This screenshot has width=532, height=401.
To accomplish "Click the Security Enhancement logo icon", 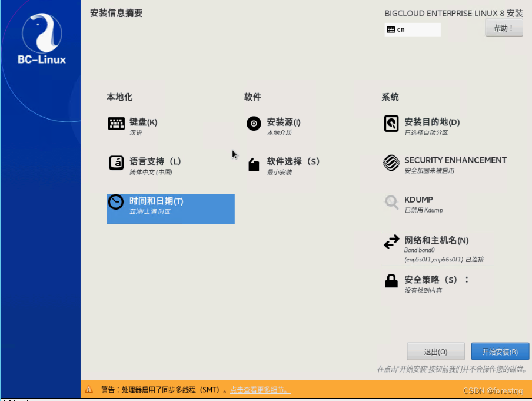I will (391, 163).
